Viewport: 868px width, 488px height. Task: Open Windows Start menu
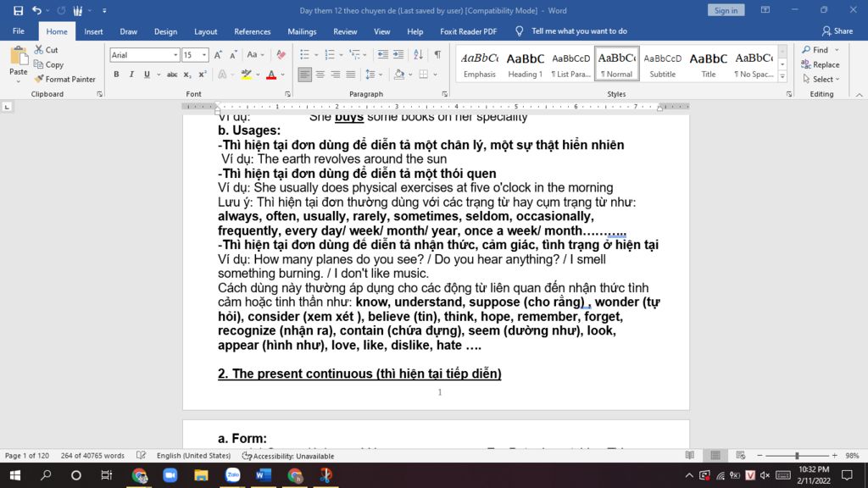click(x=15, y=475)
